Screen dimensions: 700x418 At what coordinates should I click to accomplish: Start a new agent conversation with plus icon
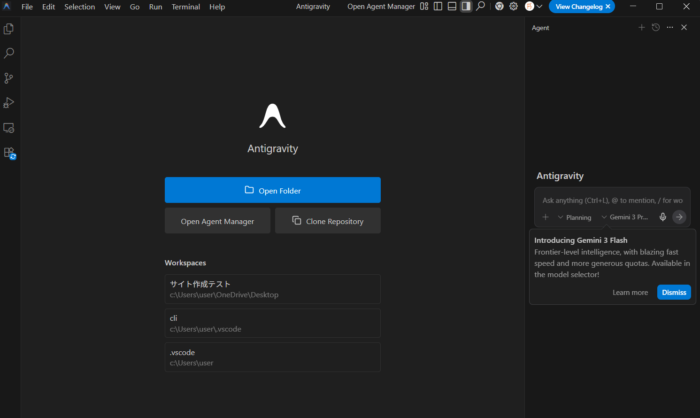coord(641,28)
